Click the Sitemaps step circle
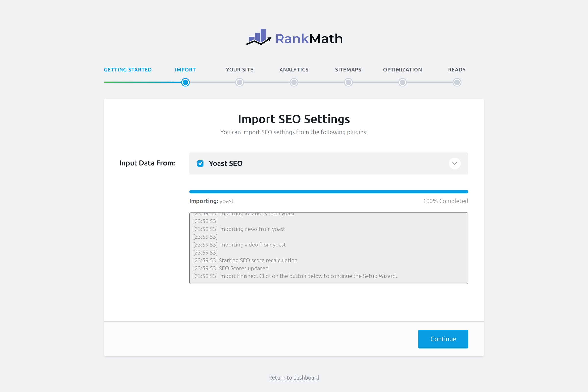The width and height of the screenshot is (588, 392). point(348,82)
